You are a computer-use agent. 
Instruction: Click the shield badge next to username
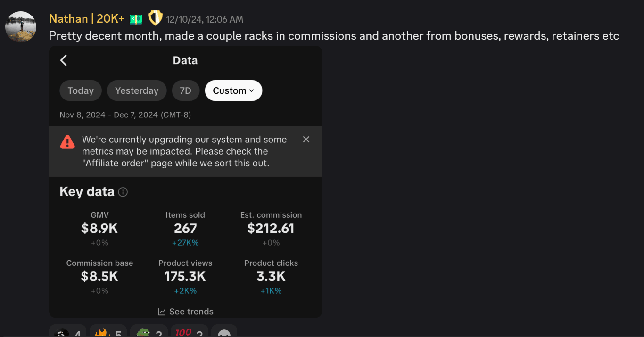pyautogui.click(x=155, y=19)
